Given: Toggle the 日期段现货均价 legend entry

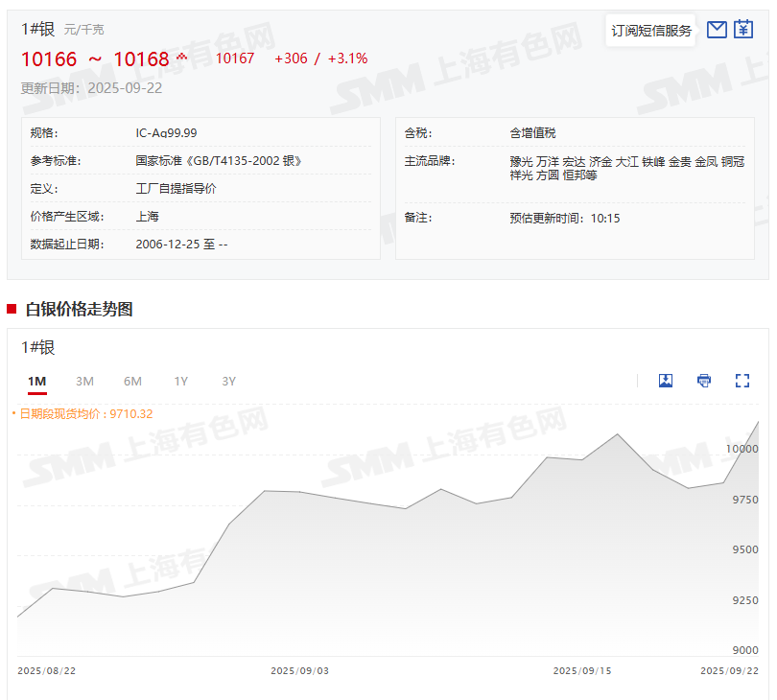Looking at the screenshot, I should [x=84, y=414].
